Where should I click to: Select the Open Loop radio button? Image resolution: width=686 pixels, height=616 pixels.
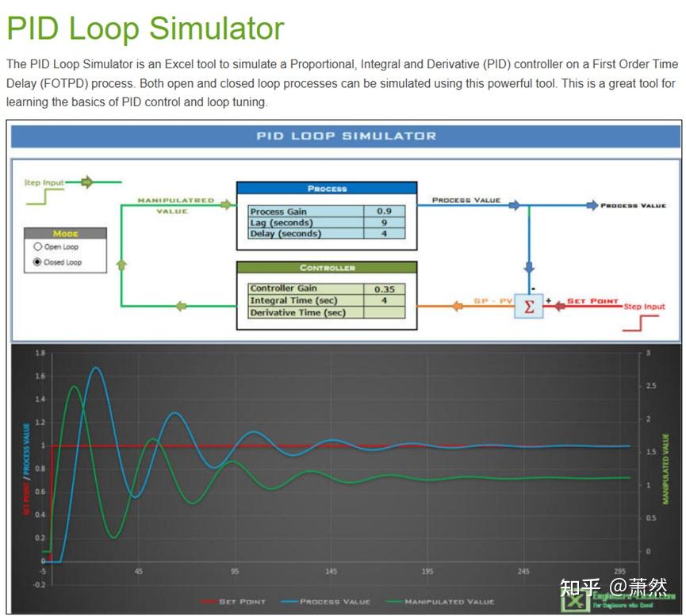(37, 247)
